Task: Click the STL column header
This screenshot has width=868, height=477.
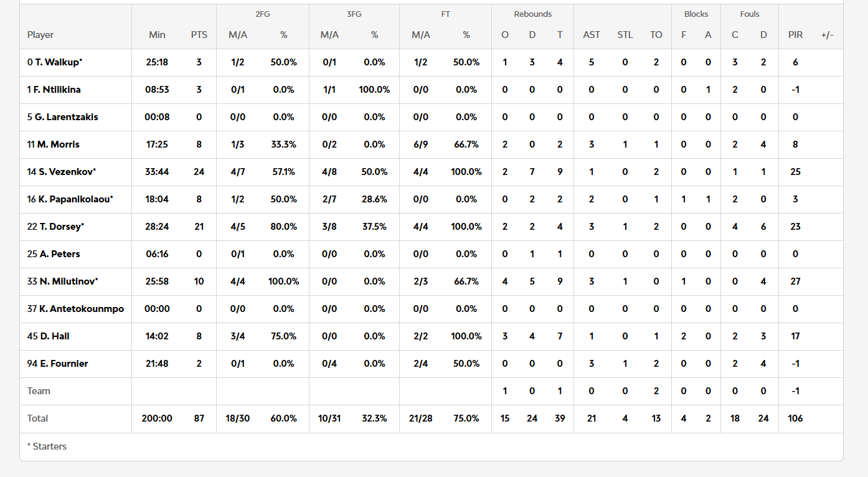Action: click(625, 35)
